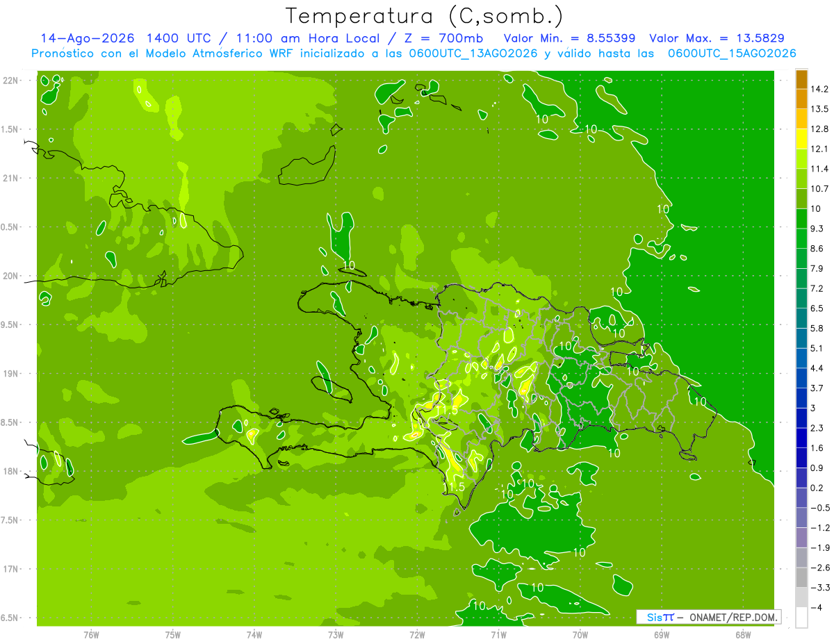The height and width of the screenshot is (644, 834).
Task: Click the '12.1' color scale value
Action: pos(819,149)
